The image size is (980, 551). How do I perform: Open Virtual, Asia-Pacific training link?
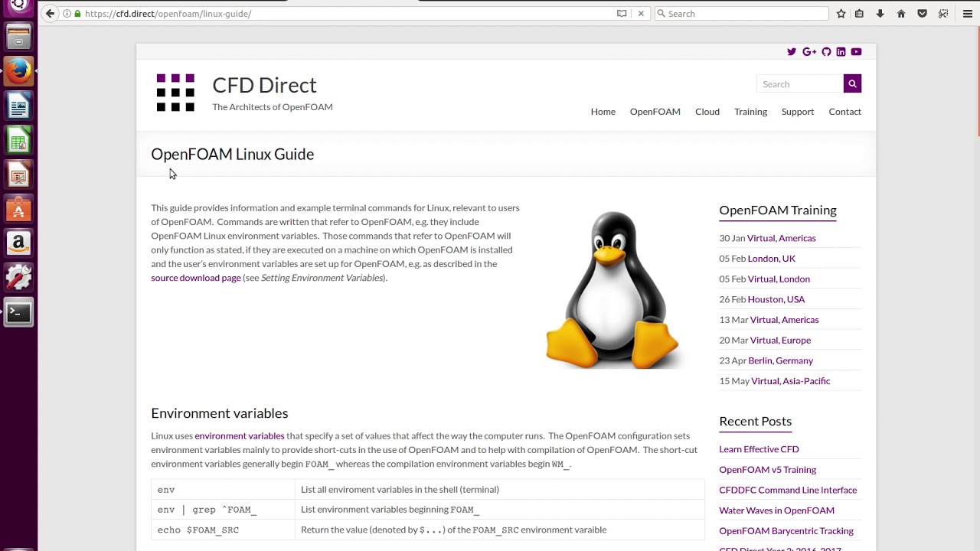tap(790, 381)
